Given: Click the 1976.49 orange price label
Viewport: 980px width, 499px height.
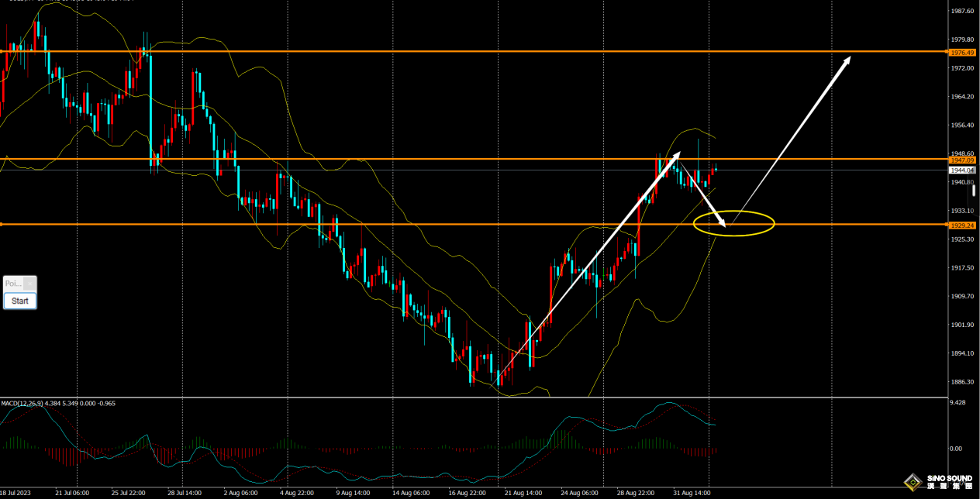Looking at the screenshot, I should point(961,52).
